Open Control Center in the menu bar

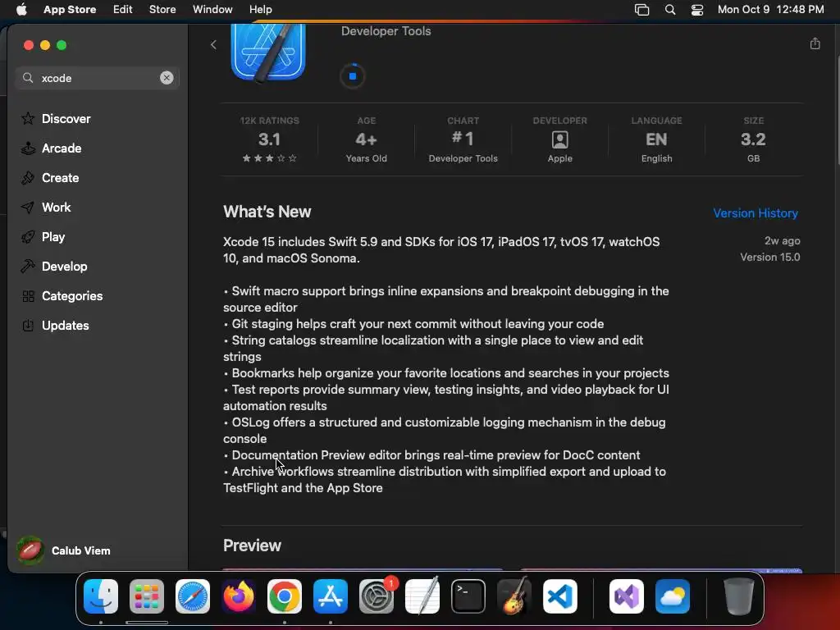697,10
